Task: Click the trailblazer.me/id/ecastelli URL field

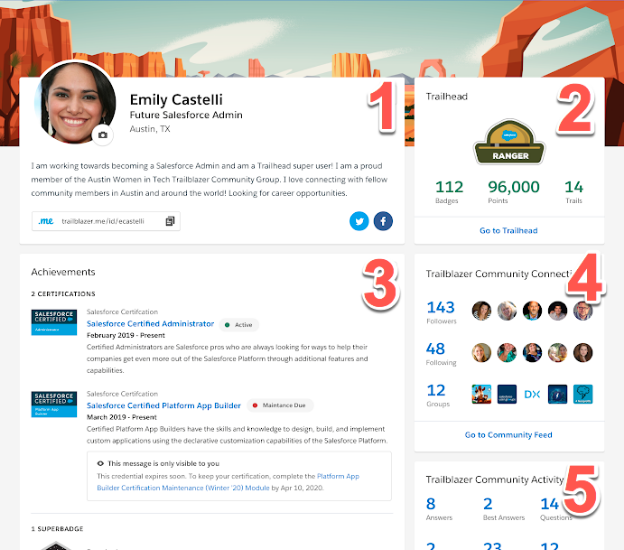Action: [x=106, y=221]
